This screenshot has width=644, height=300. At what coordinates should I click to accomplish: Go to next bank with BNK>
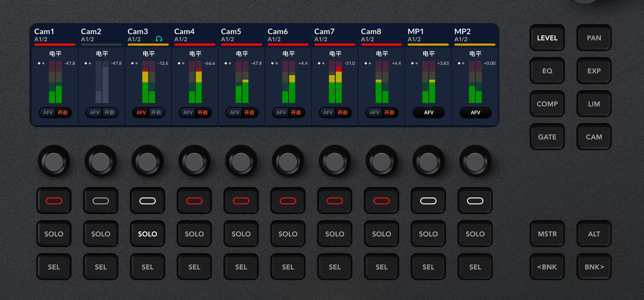tap(594, 267)
